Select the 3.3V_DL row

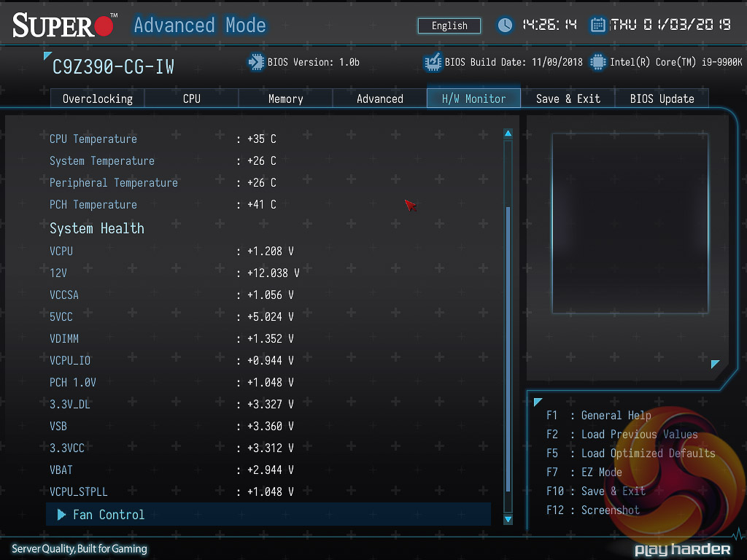[268, 404]
